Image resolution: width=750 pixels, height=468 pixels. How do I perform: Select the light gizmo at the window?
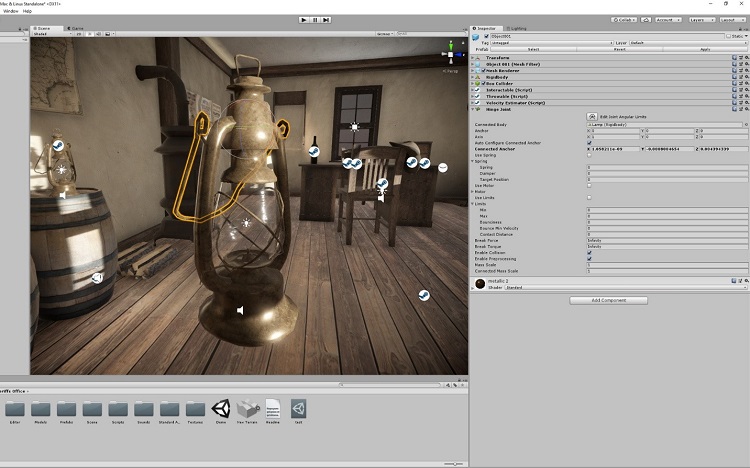(354, 126)
